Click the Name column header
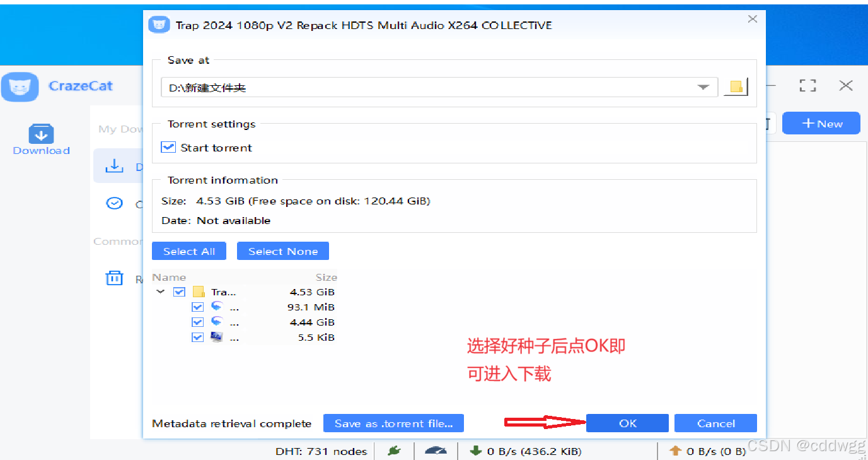This screenshot has width=868, height=460. tap(169, 277)
